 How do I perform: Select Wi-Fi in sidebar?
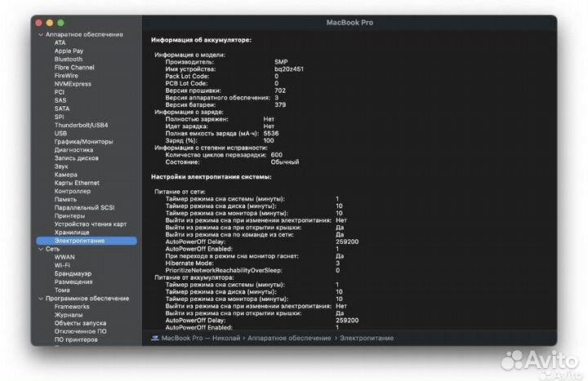(x=62, y=265)
